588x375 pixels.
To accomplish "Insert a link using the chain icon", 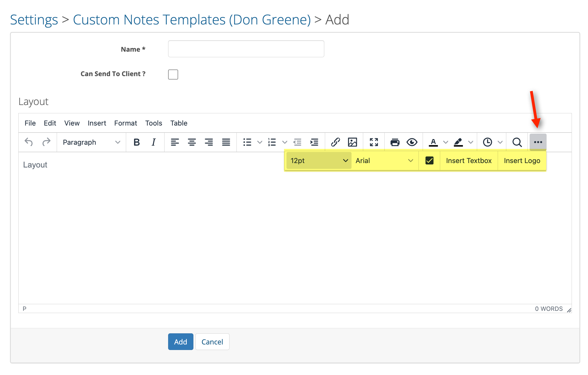I will pyautogui.click(x=335, y=142).
